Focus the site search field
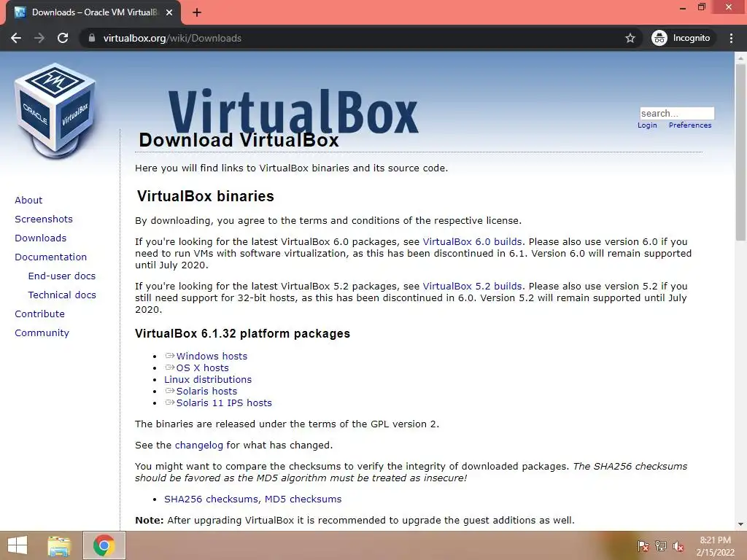Screen dimensions: 747x560 pos(677,113)
